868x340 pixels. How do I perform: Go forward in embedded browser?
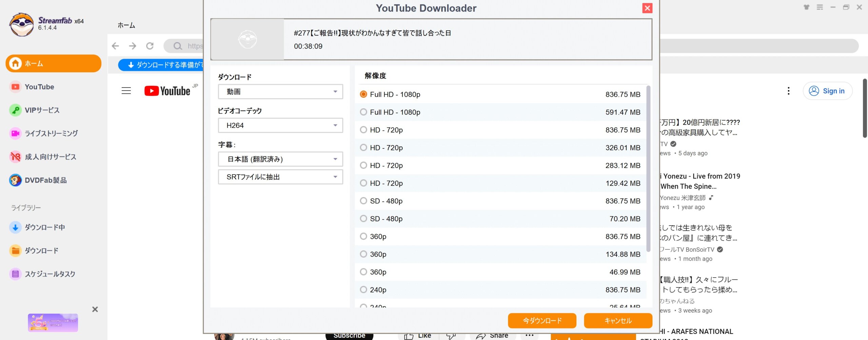[x=133, y=46]
